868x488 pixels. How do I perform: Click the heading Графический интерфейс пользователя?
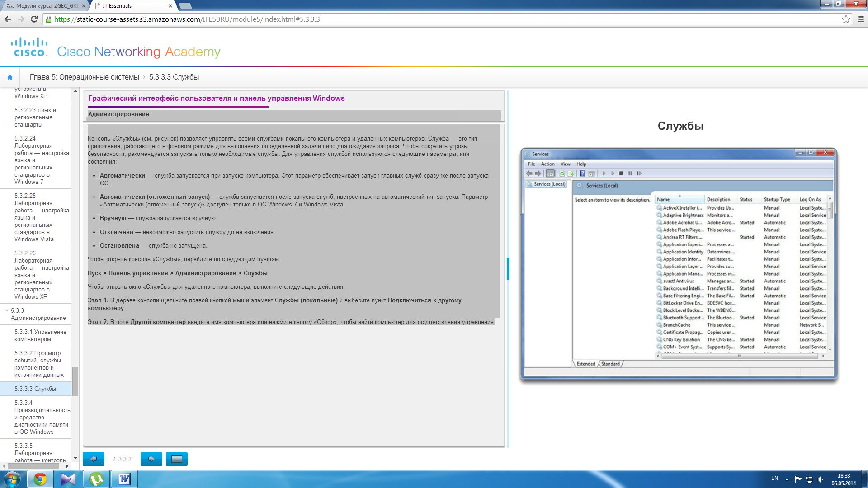click(x=216, y=99)
